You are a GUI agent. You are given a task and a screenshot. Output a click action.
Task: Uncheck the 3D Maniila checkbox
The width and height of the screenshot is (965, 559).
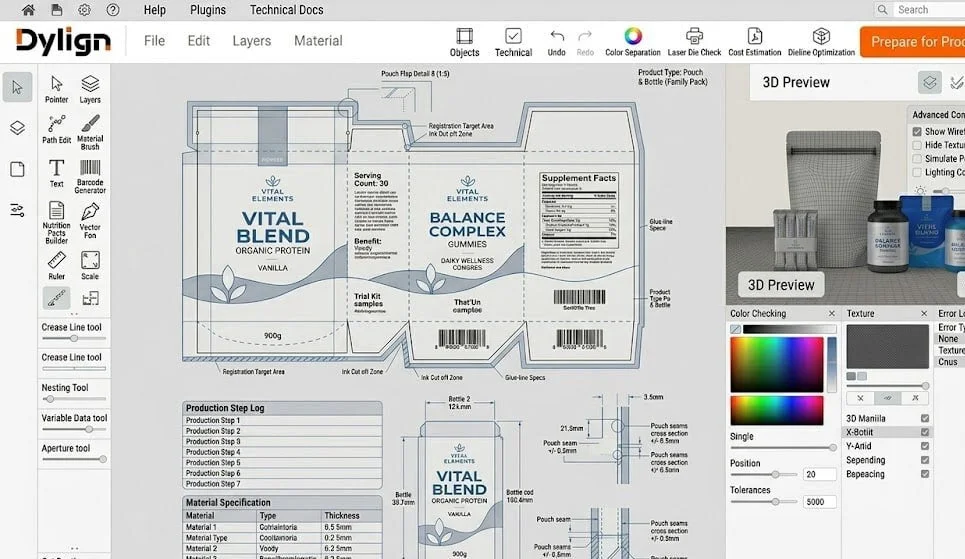[x=924, y=418]
